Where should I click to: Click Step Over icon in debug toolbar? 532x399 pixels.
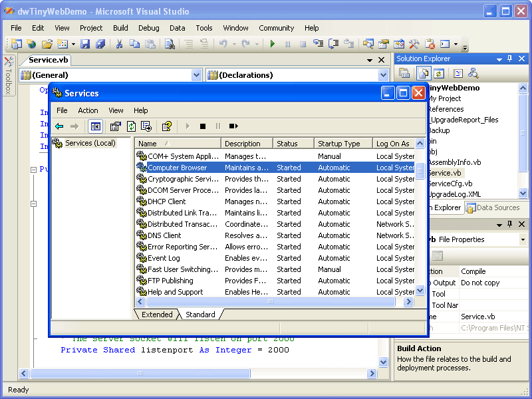click(334, 43)
